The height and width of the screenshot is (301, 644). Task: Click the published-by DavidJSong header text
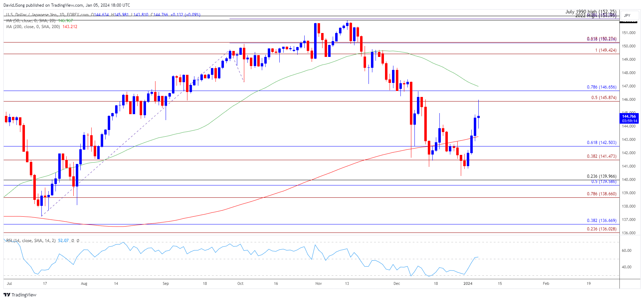point(67,5)
